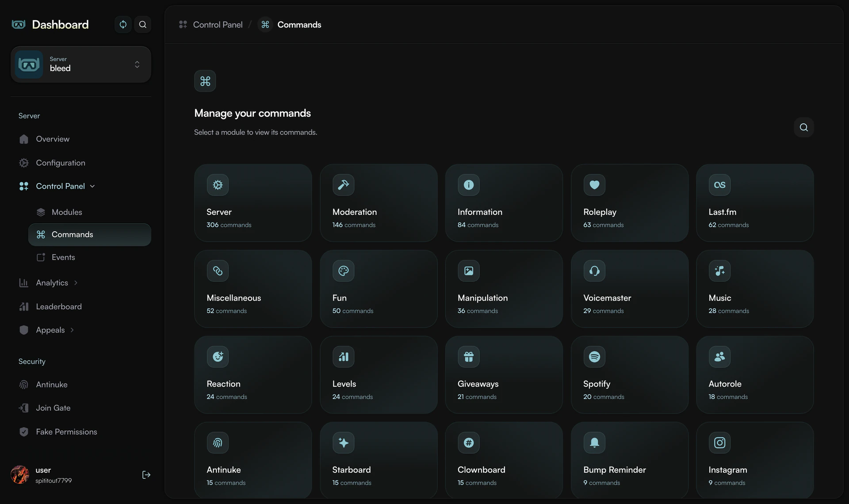Viewport: 849px width, 504px height.
Task: Click the Last.fm logo icon
Action: (x=719, y=185)
